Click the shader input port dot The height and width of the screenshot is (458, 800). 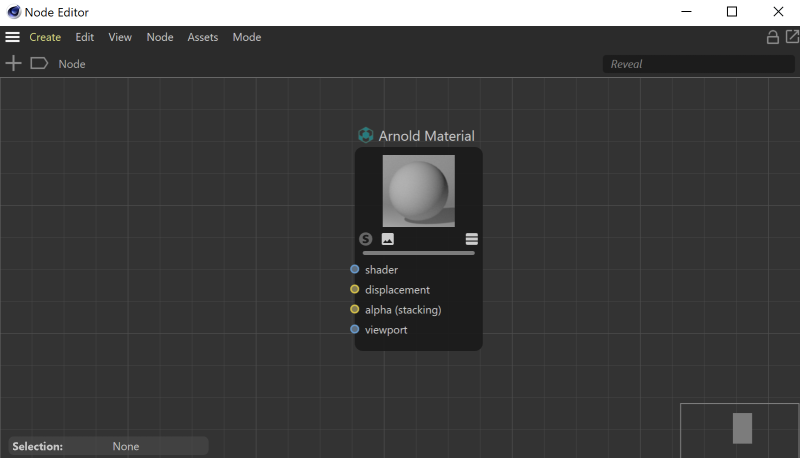point(355,269)
